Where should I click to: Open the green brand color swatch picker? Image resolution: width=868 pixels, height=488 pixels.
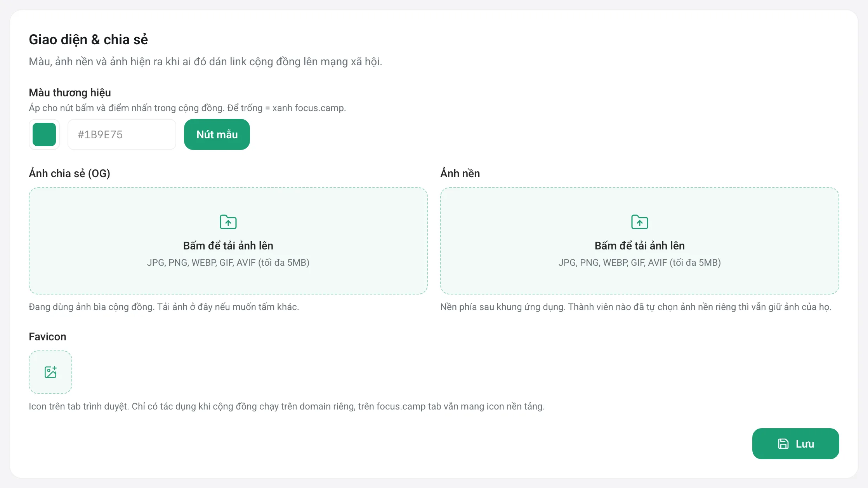tap(44, 134)
